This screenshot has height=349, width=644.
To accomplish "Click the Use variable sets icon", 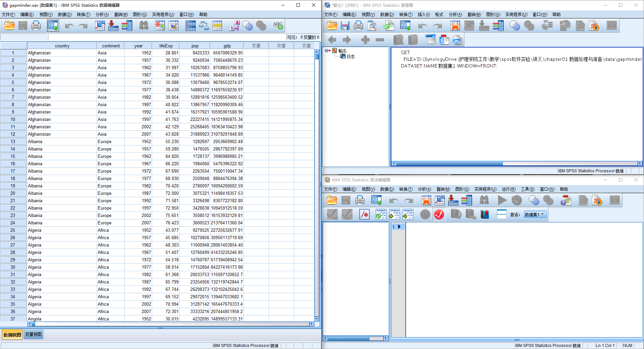I will [x=247, y=26].
